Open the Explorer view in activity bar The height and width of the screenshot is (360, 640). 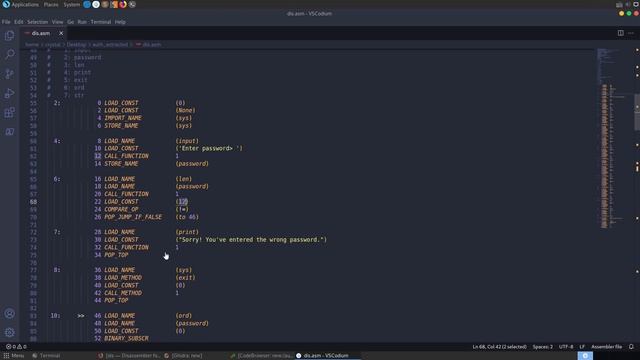coord(9,36)
